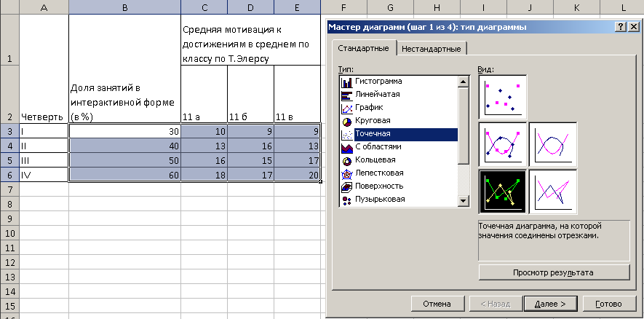Viewport: 644px width, 319px height.
Task: Click the Средняя мотивация к достижениям header cell
Action: pos(250,40)
